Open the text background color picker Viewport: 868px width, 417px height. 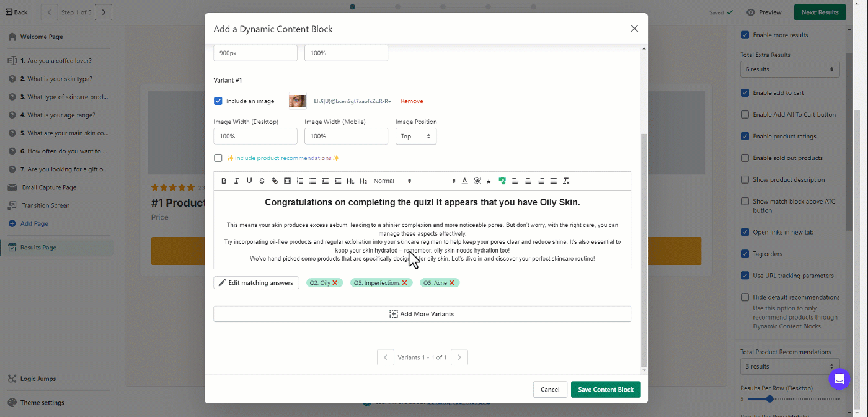(x=477, y=181)
